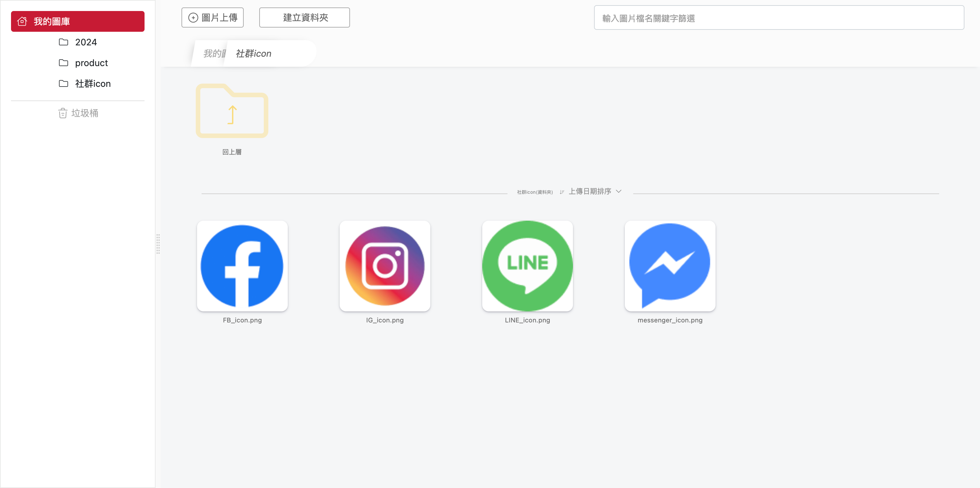Select the IG_icon.png thumbnail
The image size is (980, 488).
click(385, 266)
